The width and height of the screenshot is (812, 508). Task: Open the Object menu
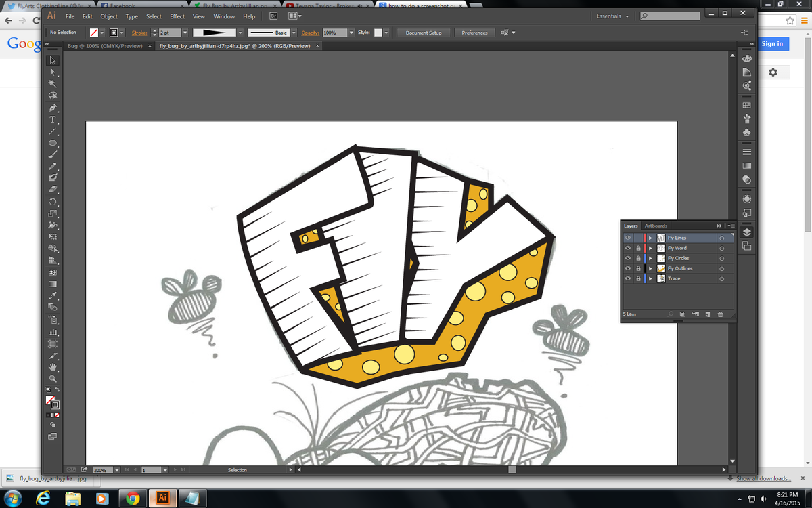coord(109,16)
